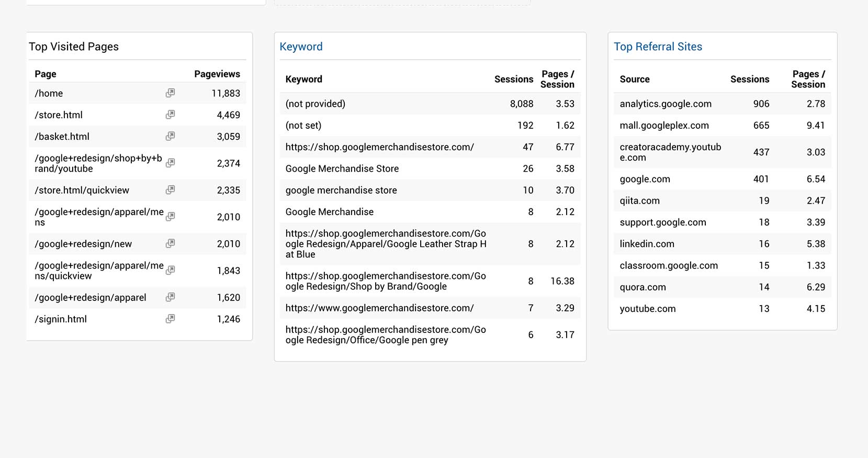Open external link icon for /store.html
The image size is (868, 458).
tap(170, 115)
